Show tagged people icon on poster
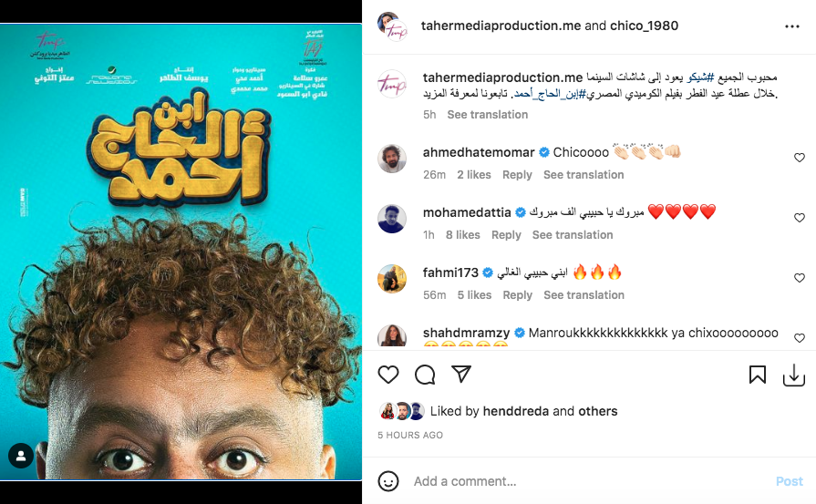 [x=21, y=456]
